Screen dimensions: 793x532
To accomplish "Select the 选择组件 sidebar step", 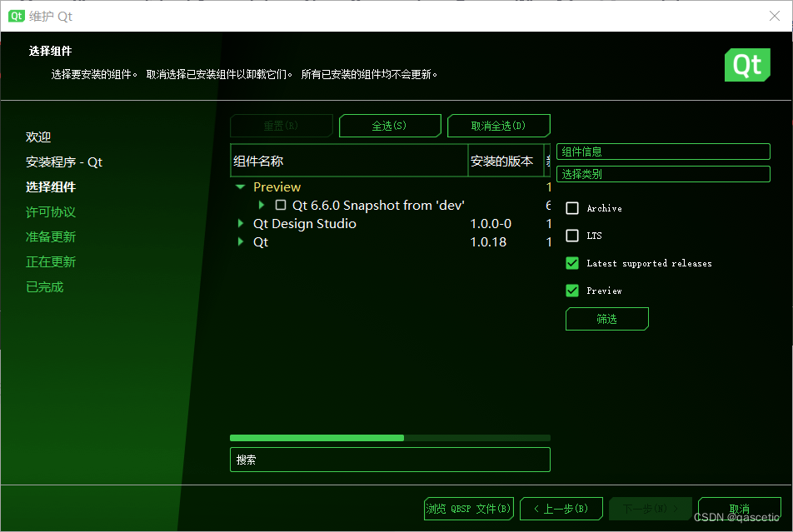I will (51, 187).
